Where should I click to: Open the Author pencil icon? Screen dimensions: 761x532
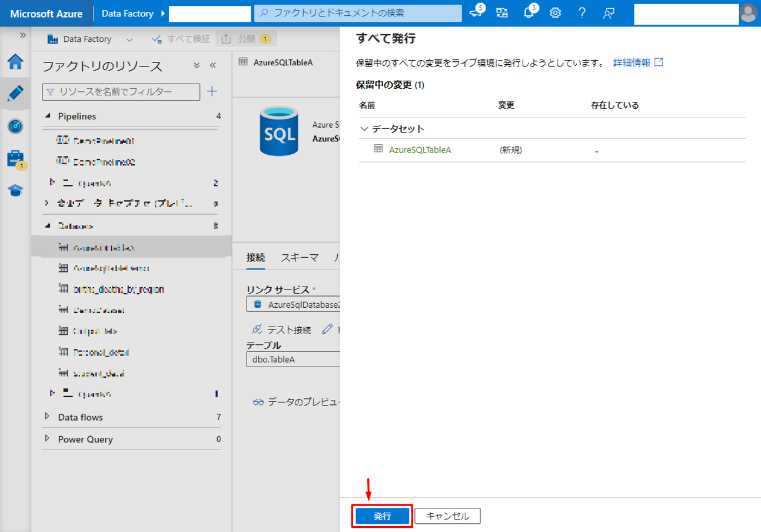pos(15,94)
